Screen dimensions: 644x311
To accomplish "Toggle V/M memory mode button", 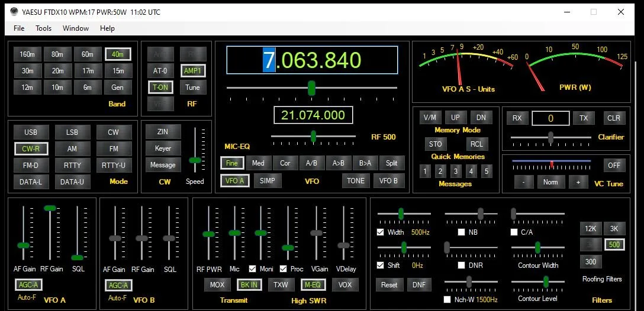I will click(430, 117).
